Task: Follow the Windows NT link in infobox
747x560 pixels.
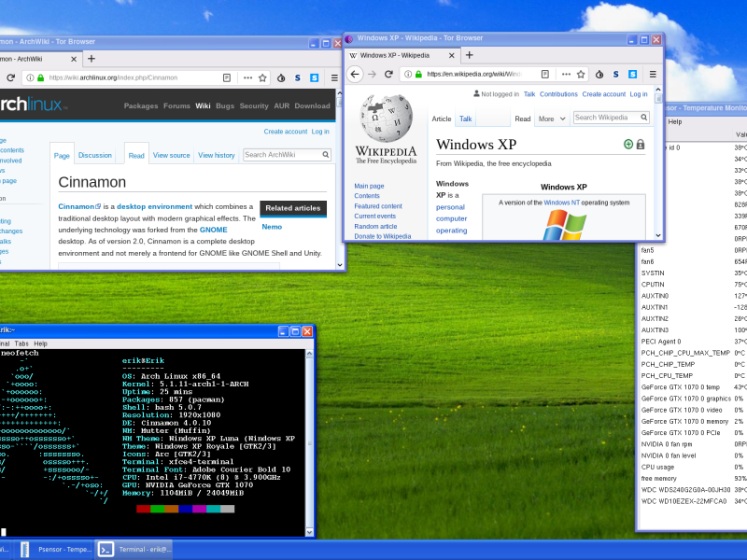Action: (562, 203)
